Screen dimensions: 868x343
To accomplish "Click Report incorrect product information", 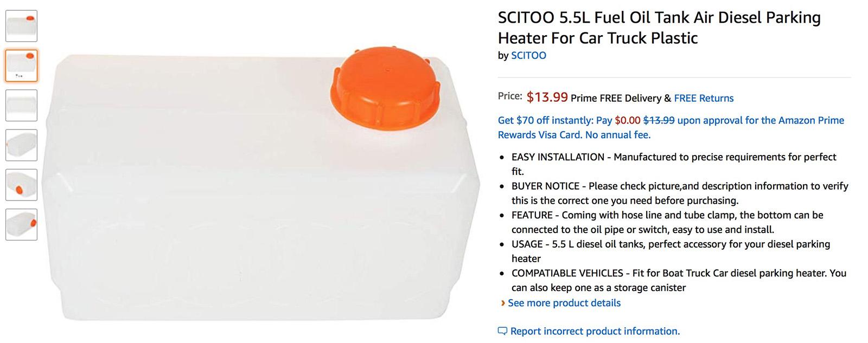I will pyautogui.click(x=595, y=331).
